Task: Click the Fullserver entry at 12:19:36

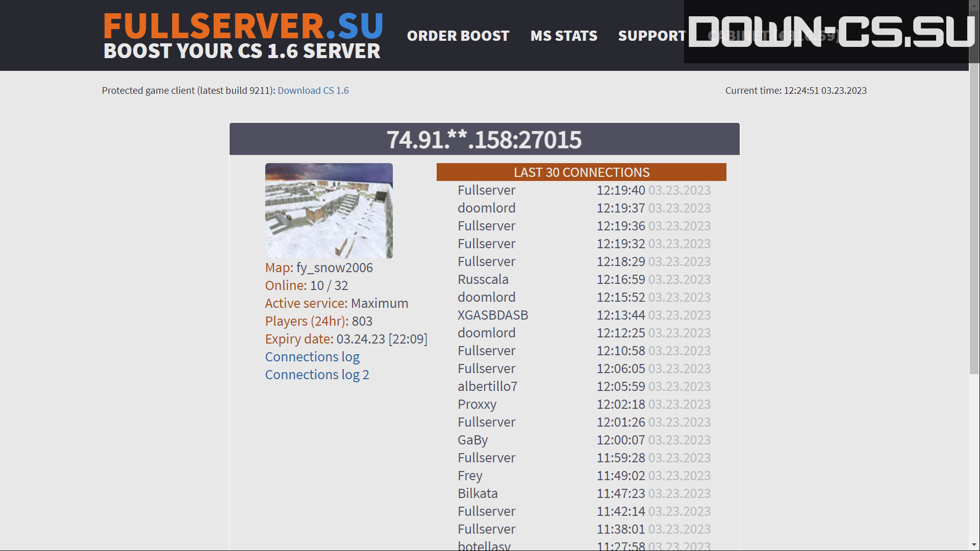Action: click(x=486, y=226)
